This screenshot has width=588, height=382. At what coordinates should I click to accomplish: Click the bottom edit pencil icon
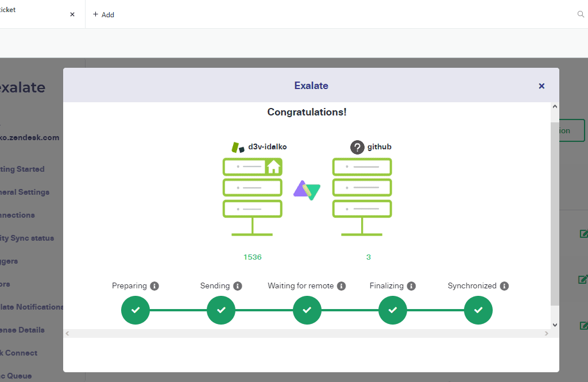[x=584, y=325]
